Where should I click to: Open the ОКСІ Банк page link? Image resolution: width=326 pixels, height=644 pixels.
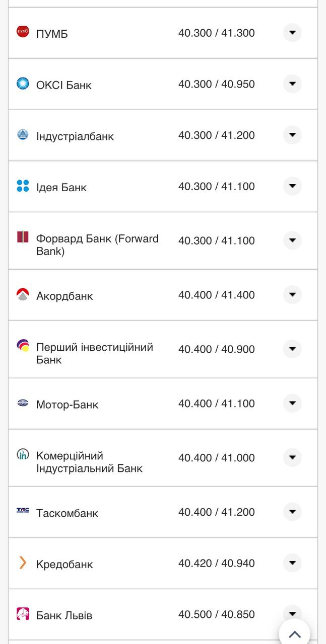[x=63, y=85]
